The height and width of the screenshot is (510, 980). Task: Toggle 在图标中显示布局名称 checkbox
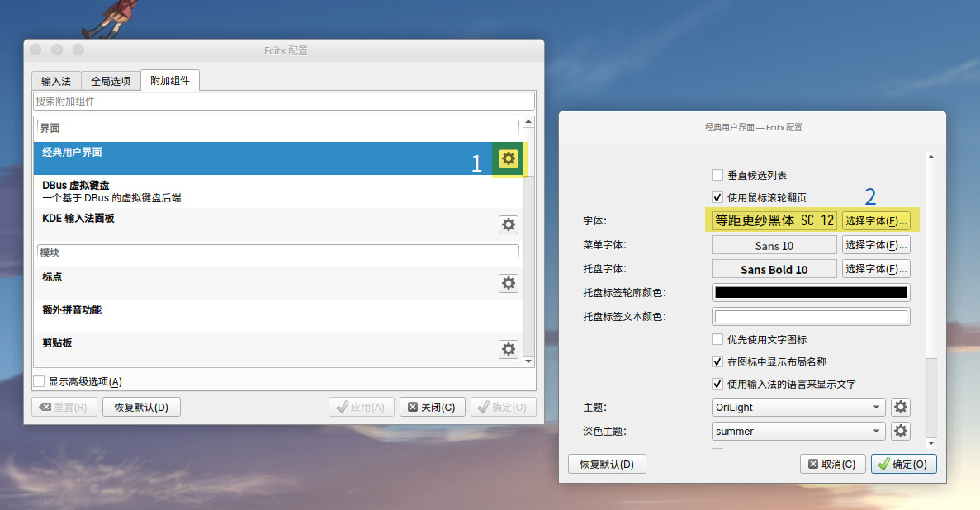tap(717, 362)
